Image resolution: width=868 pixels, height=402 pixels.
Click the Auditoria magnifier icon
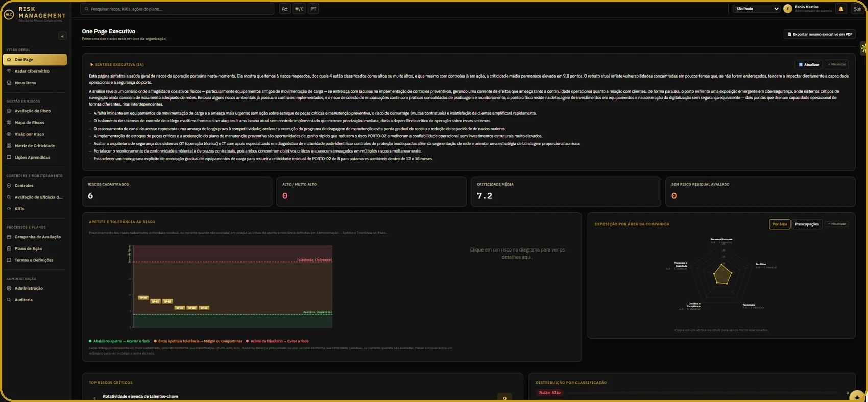(x=9, y=300)
